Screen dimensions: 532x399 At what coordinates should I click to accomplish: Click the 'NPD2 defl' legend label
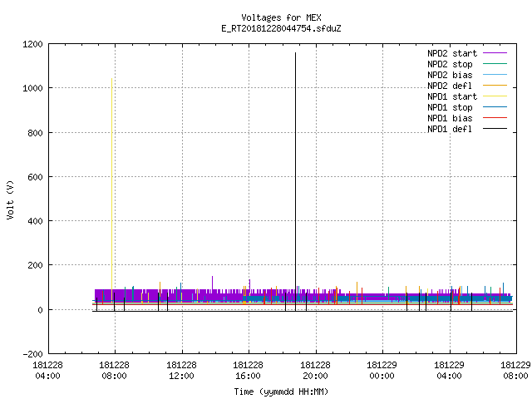(450, 86)
